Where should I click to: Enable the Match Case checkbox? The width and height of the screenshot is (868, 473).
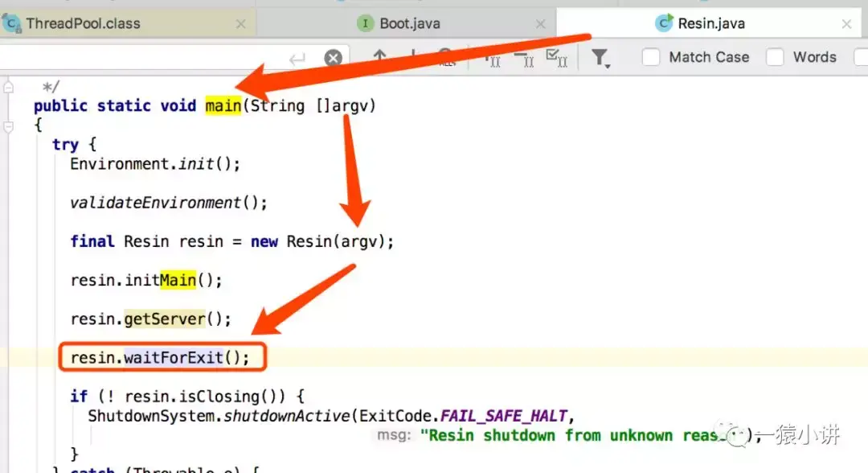pyautogui.click(x=651, y=57)
